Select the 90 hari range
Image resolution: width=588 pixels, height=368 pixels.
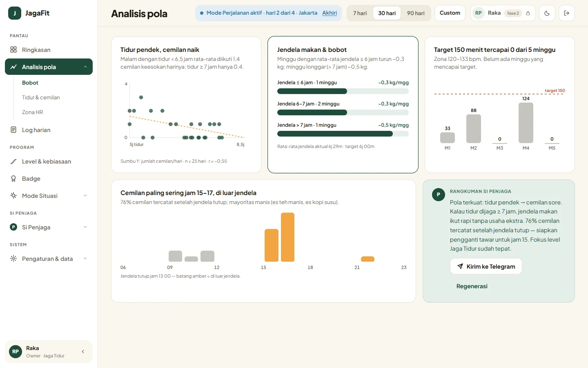click(416, 13)
